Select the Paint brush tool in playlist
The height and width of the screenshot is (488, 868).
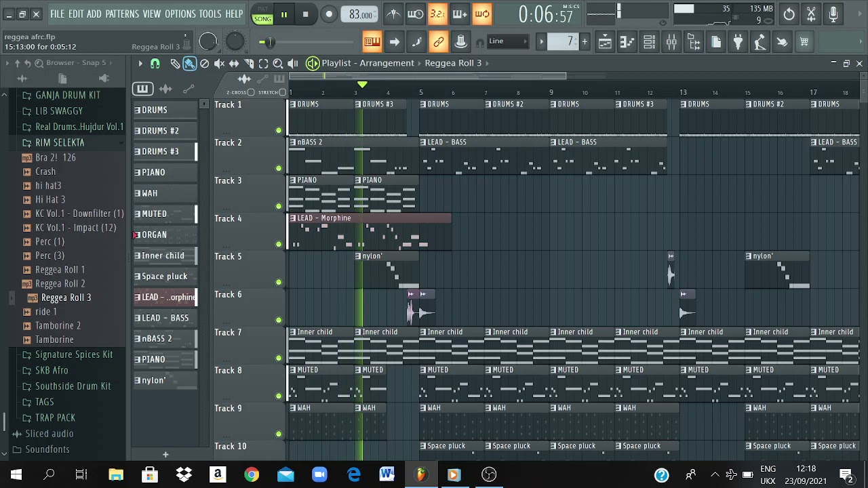click(189, 63)
